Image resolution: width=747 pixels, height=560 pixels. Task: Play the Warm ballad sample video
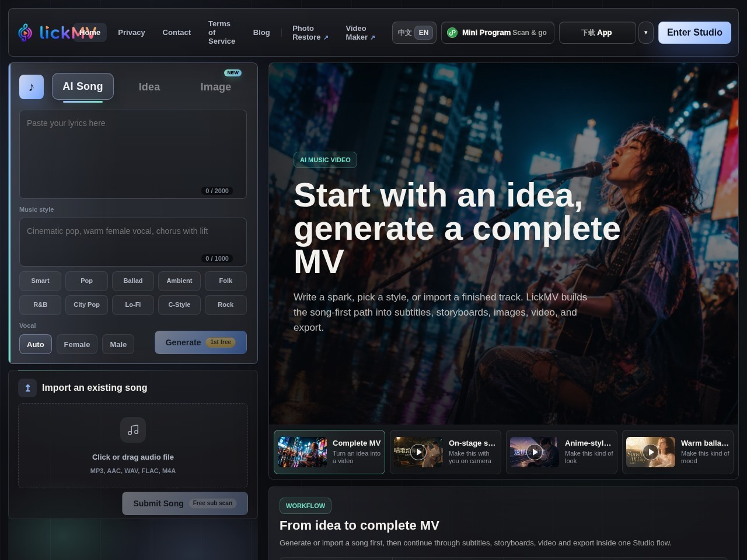pyautogui.click(x=651, y=452)
